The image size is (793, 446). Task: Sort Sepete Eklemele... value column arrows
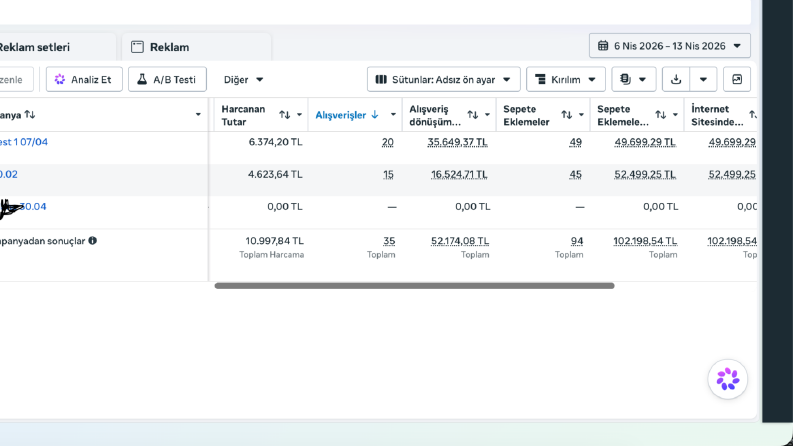pyautogui.click(x=661, y=115)
